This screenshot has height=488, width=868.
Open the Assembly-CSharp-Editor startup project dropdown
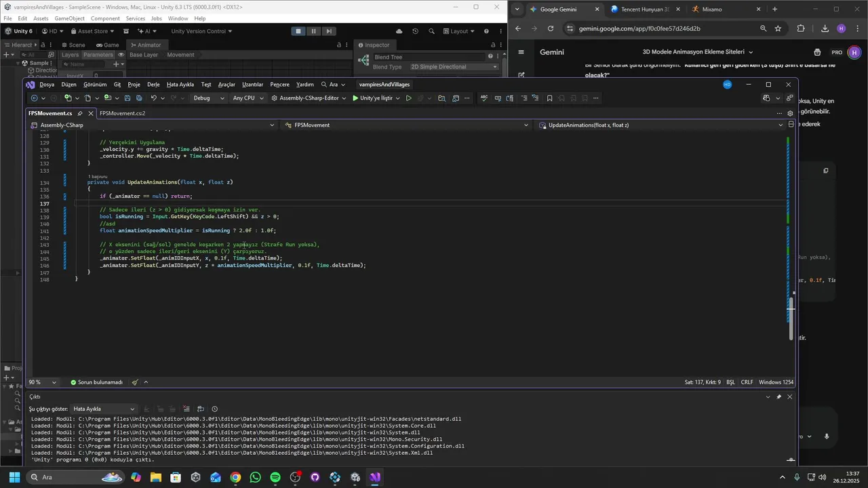pyautogui.click(x=310, y=98)
